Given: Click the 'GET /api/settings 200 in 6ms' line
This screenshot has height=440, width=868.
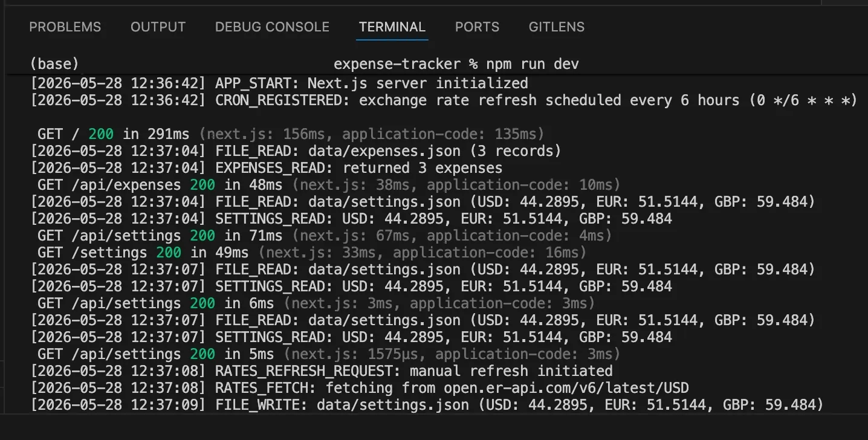Looking at the screenshot, I should [316, 303].
